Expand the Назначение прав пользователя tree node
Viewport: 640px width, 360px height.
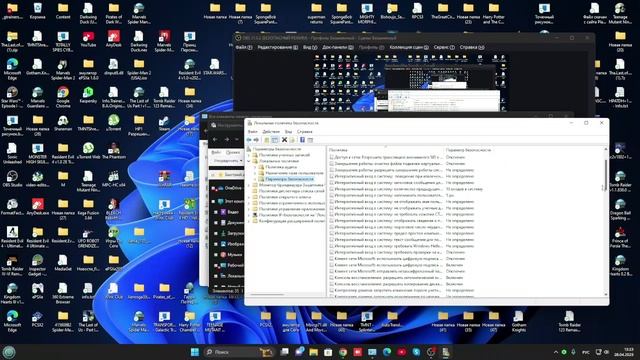(x=256, y=173)
